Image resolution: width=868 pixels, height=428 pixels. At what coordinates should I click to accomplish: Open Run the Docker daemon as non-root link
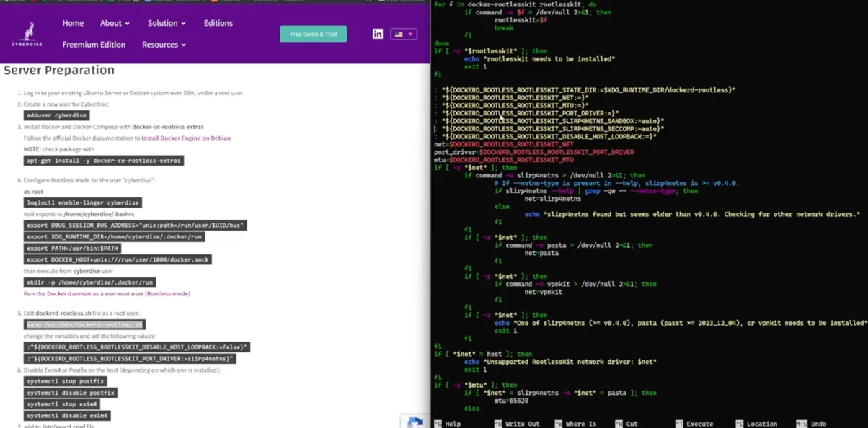pos(107,293)
